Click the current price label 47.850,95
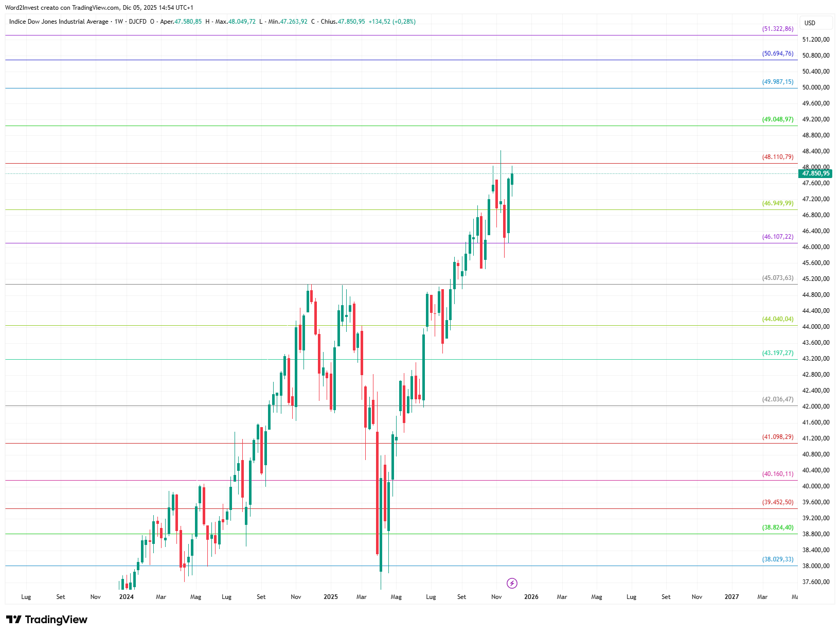840x635 pixels. coord(815,173)
